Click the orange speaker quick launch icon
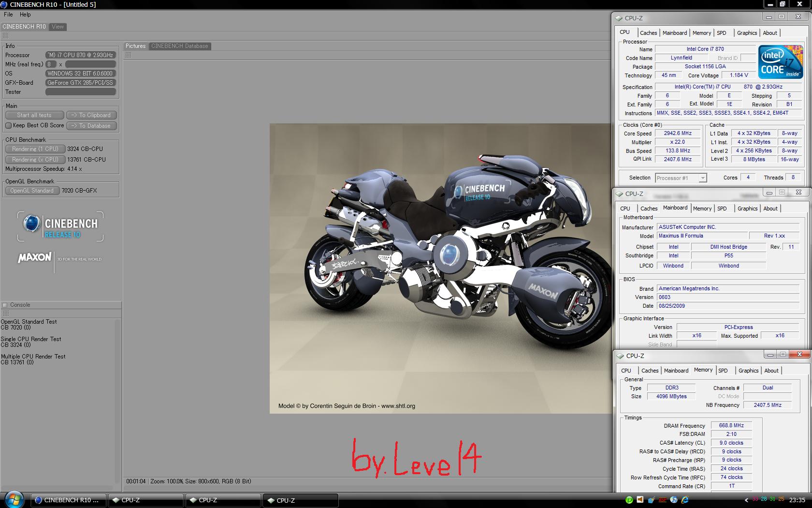The width and height of the screenshot is (812, 508). (640, 500)
